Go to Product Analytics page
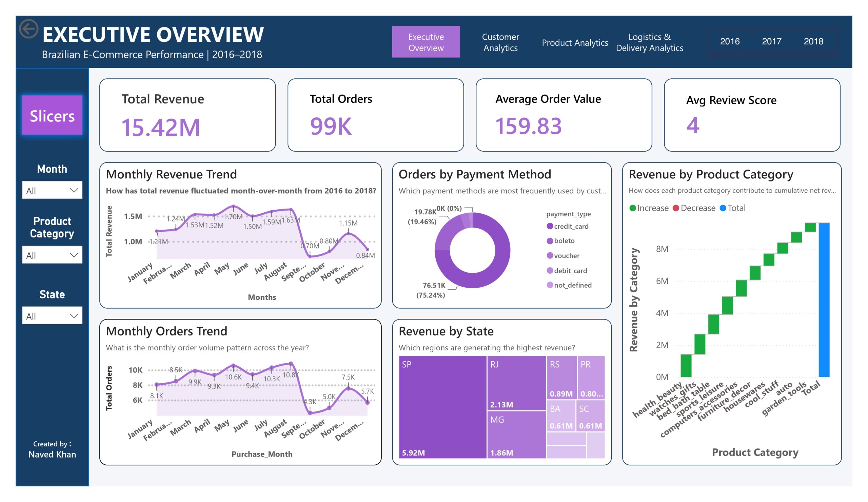868x502 pixels. pos(574,43)
